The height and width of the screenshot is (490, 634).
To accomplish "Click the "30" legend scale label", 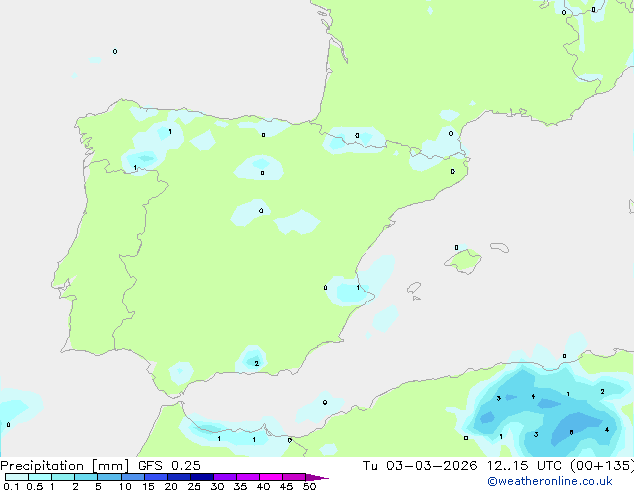I will coord(217,486).
